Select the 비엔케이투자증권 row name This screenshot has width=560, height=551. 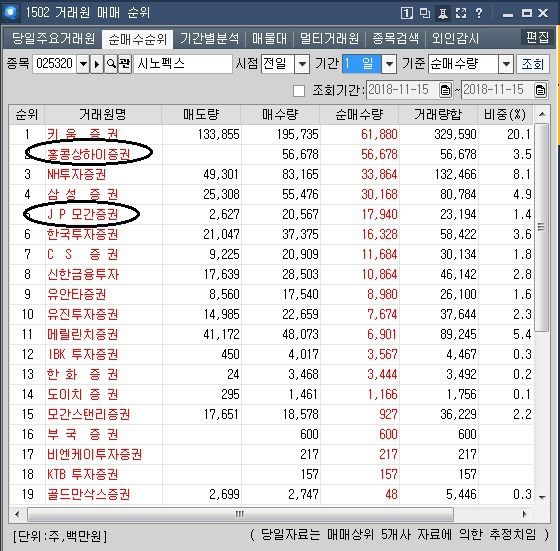point(95,454)
